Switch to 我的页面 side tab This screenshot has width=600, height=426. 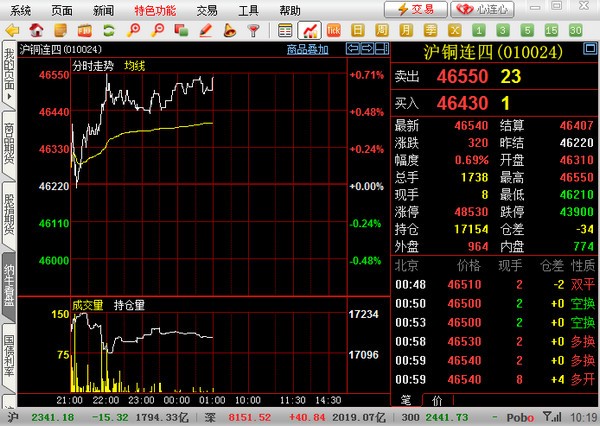(9, 73)
